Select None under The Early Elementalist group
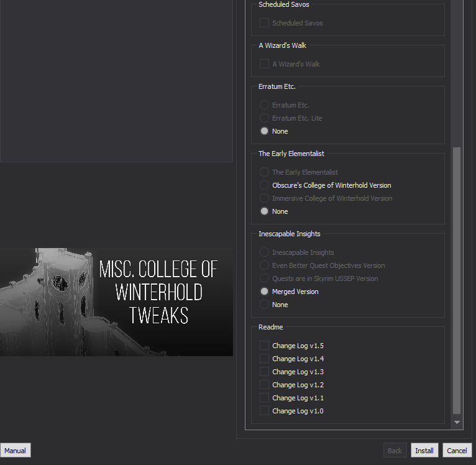The width and height of the screenshot is (476, 465). 264,211
